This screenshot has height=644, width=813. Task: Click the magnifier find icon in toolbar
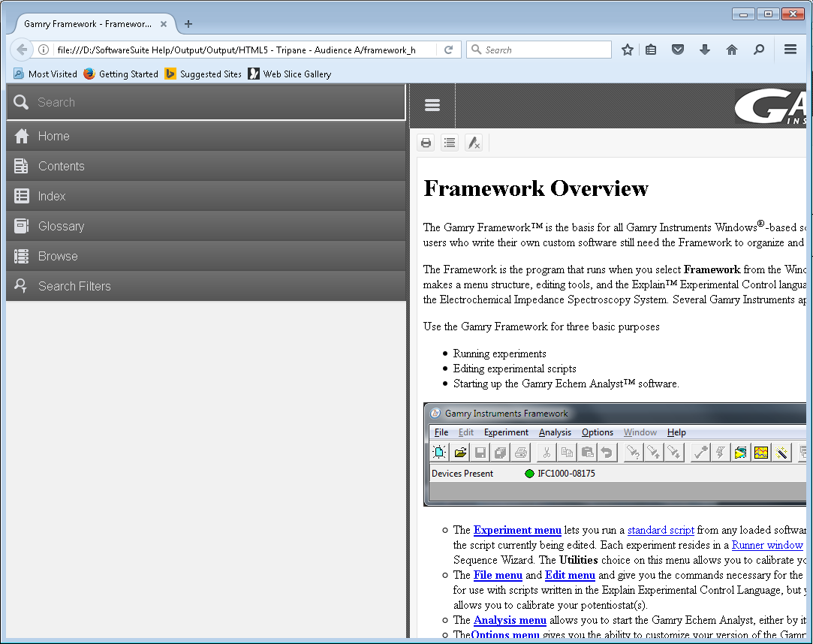[x=758, y=50]
